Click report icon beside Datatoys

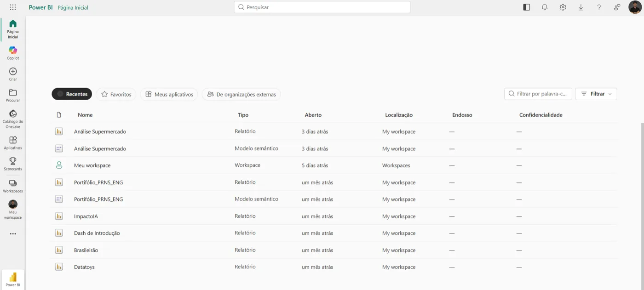click(x=59, y=267)
